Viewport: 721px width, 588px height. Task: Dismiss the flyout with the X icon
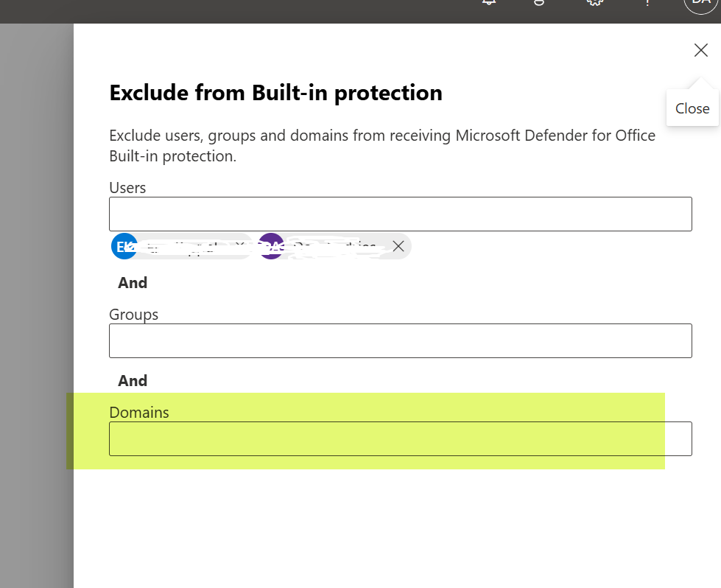[x=700, y=50]
